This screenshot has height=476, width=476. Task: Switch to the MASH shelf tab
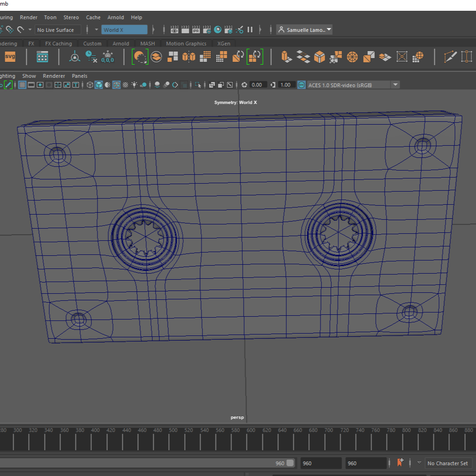click(x=148, y=44)
